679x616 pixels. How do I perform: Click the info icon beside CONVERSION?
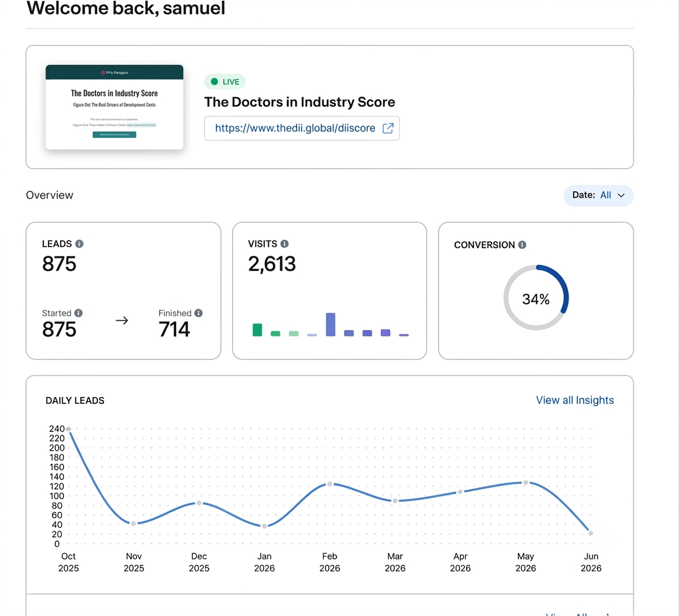point(523,245)
